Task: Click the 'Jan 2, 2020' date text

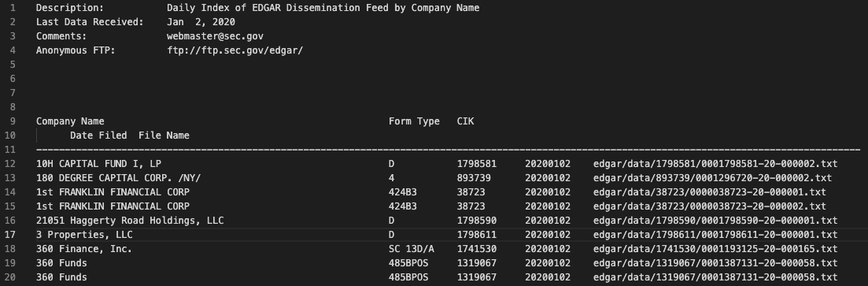Action: 201,22
